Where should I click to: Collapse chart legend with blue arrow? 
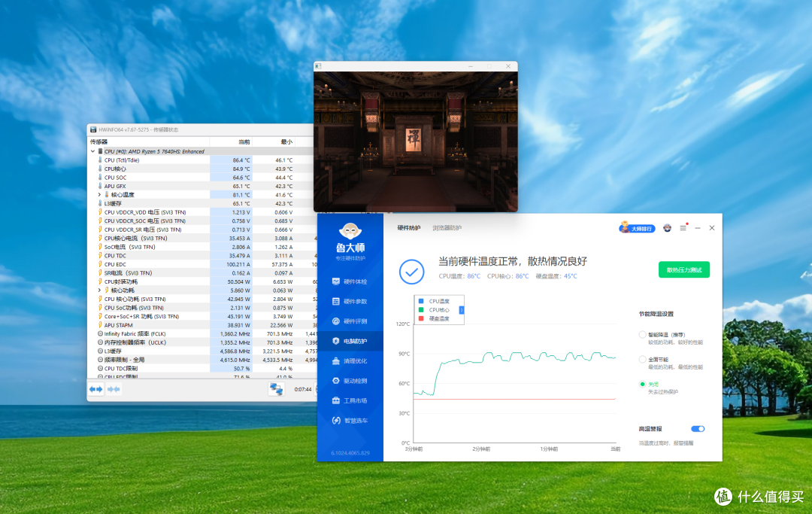pyautogui.click(x=462, y=310)
